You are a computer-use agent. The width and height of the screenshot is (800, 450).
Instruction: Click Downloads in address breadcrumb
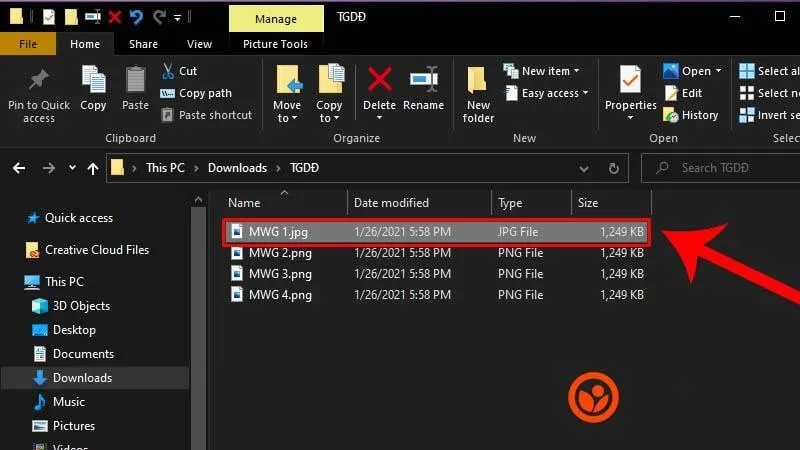point(237,168)
